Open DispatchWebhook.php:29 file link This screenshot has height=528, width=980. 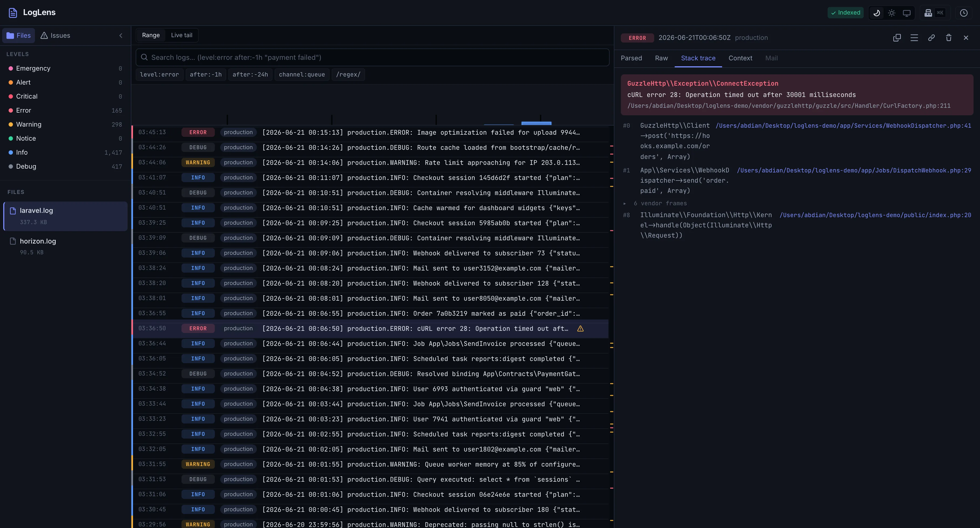[854, 171]
